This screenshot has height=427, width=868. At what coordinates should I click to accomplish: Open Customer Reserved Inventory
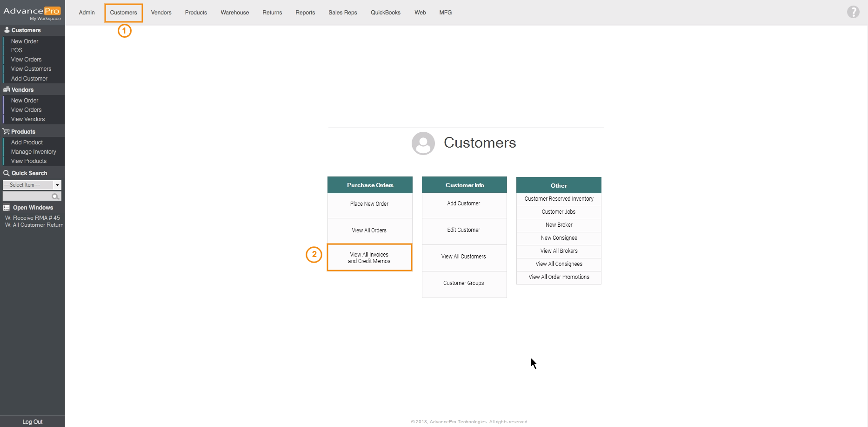point(559,199)
